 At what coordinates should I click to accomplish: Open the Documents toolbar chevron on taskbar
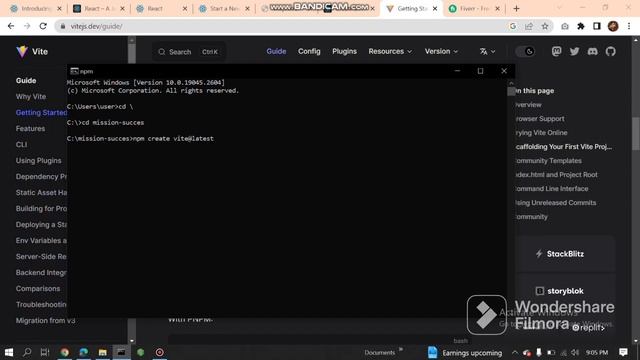[x=401, y=349]
